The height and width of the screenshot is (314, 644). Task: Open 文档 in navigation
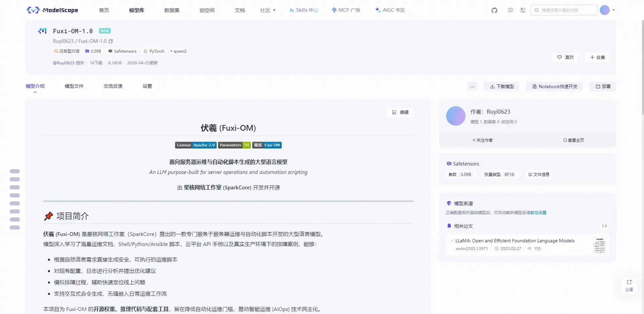pyautogui.click(x=240, y=10)
